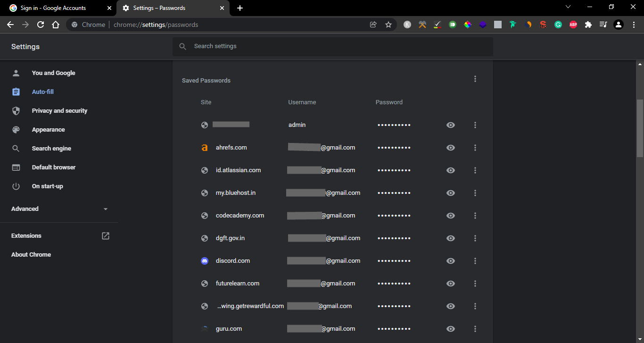Show password for guru.com

tap(451, 329)
